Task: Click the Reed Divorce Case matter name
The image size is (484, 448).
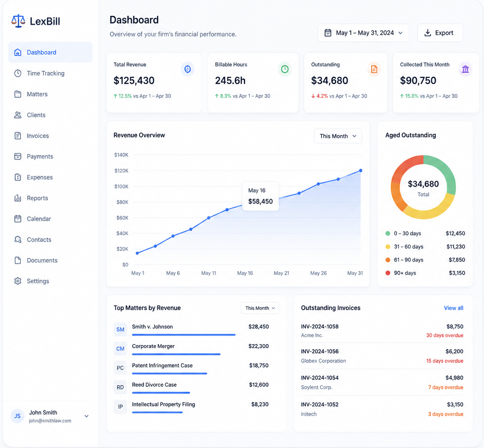Action: click(x=155, y=385)
